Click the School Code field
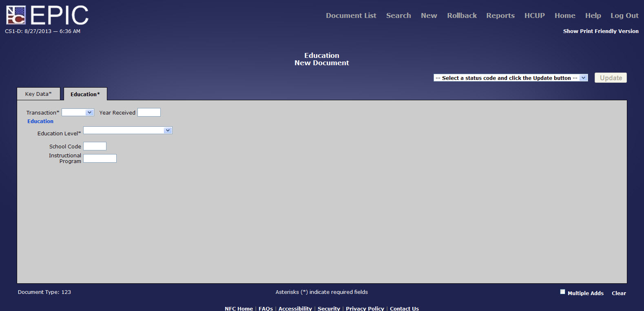The height and width of the screenshot is (311, 644). [x=95, y=146]
